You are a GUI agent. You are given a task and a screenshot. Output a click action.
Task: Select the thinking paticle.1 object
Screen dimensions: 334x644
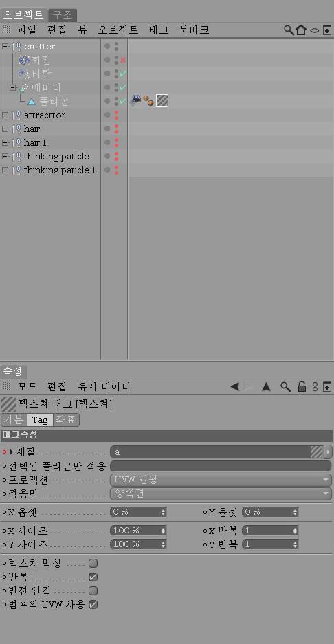tap(60, 170)
